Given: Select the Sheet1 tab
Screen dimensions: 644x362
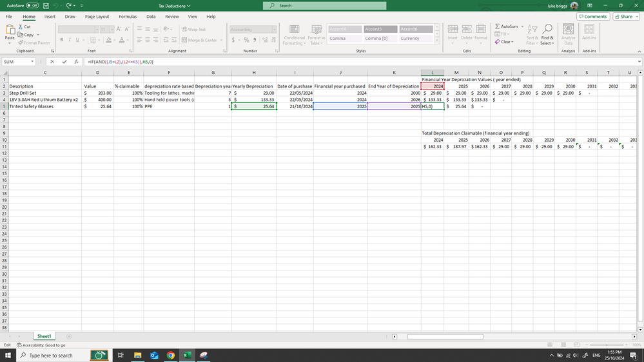Looking at the screenshot, I should click(x=44, y=336).
